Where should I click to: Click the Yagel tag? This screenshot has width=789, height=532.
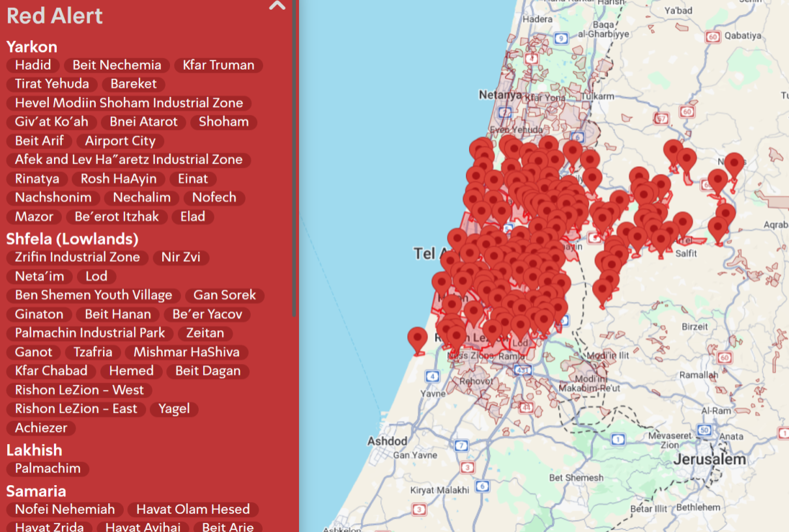click(x=175, y=408)
